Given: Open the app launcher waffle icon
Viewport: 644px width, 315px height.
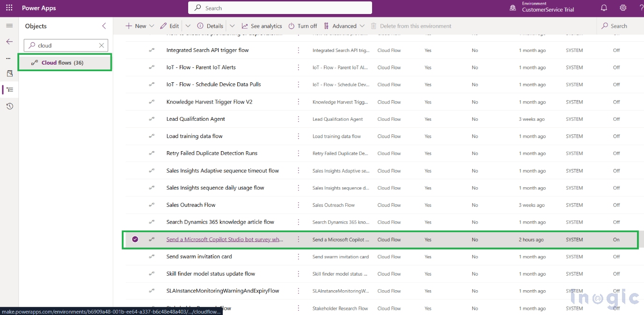Looking at the screenshot, I should [x=9, y=8].
